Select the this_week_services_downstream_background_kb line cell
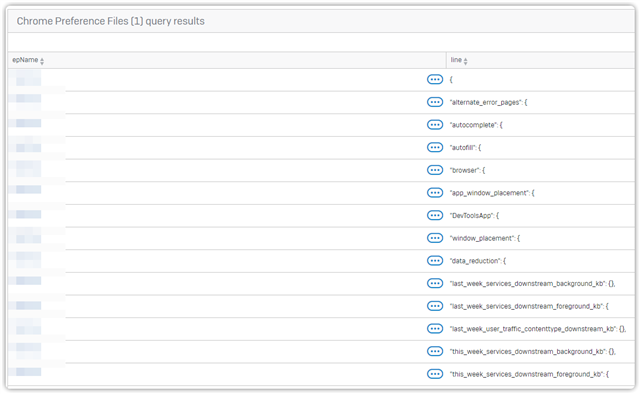 pos(533,352)
